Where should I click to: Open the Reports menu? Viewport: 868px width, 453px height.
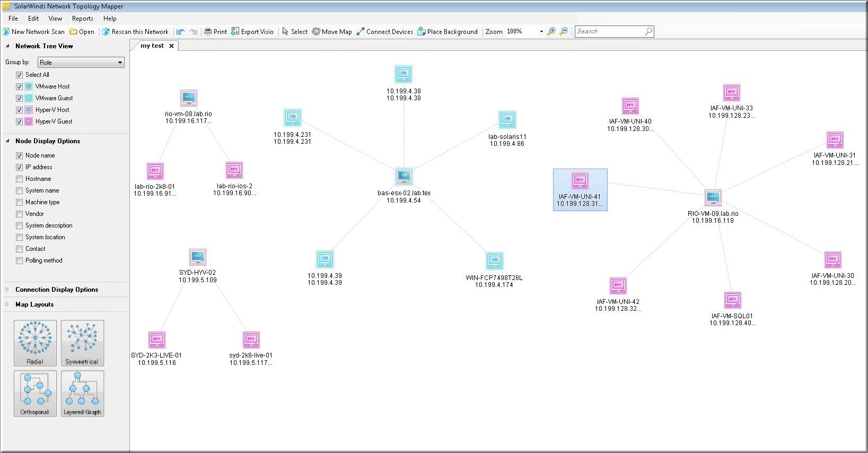coord(83,19)
